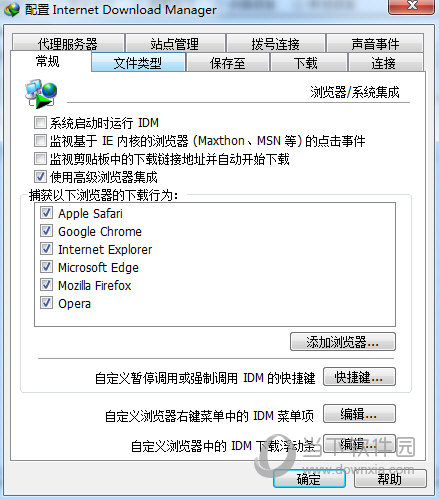Open the 声音事件 tab
Image resolution: width=439 pixels, height=499 pixels.
point(375,43)
